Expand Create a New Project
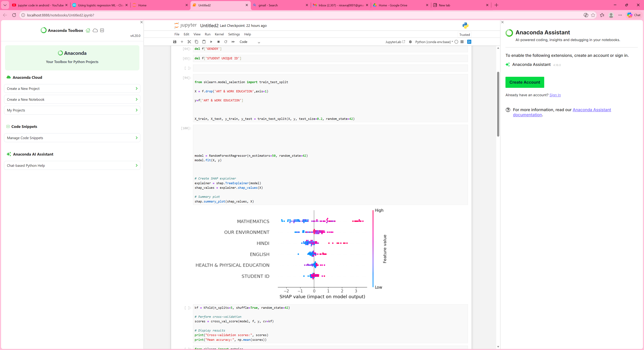644x350 pixels. tap(72, 89)
